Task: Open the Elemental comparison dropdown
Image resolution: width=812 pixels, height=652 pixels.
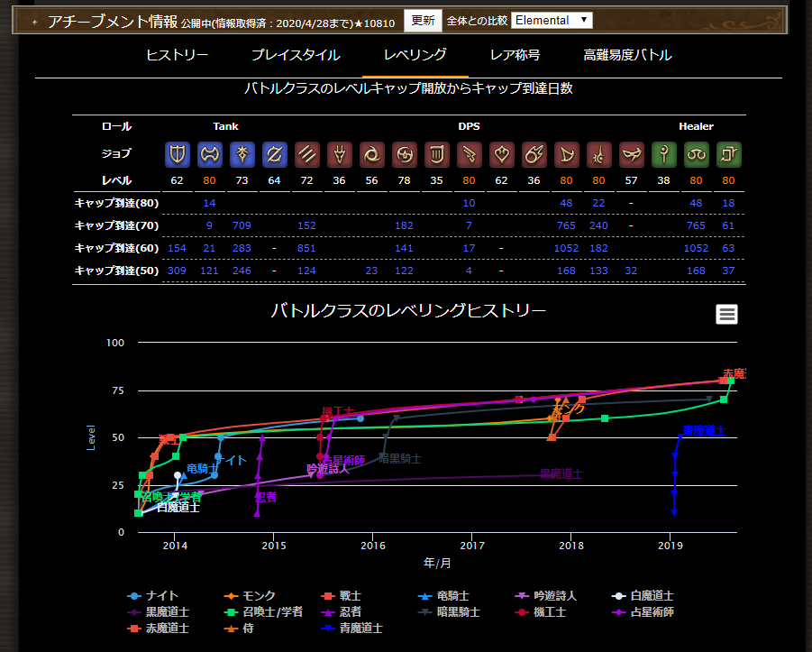Action: click(x=552, y=20)
